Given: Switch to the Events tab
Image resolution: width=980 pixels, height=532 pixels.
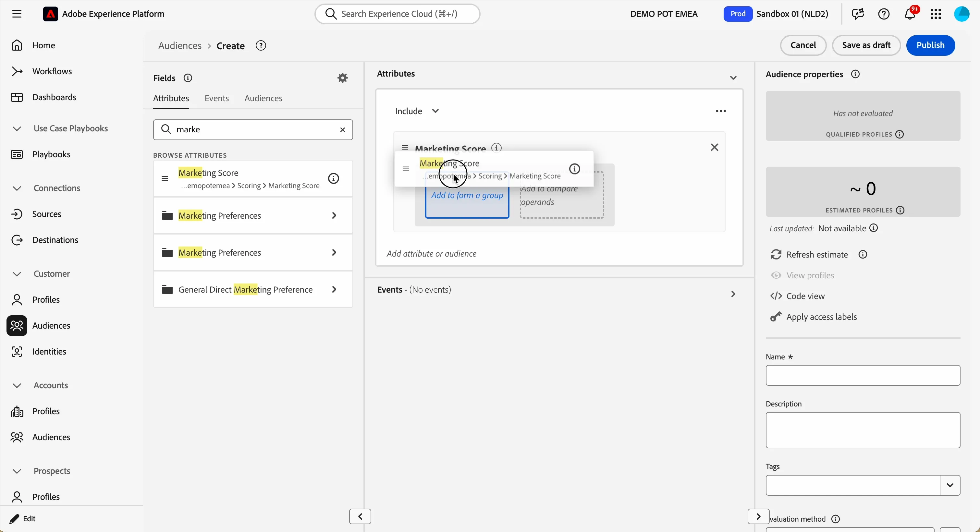Looking at the screenshot, I should tap(217, 99).
